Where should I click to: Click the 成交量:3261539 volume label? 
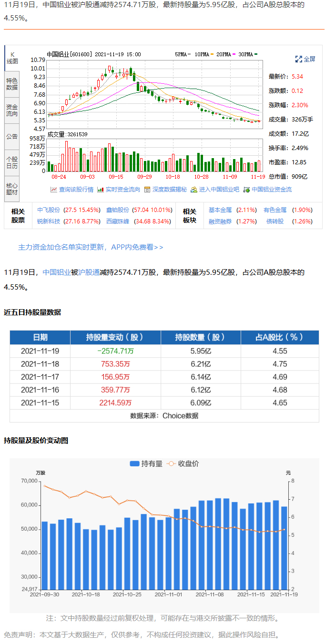click(67, 134)
